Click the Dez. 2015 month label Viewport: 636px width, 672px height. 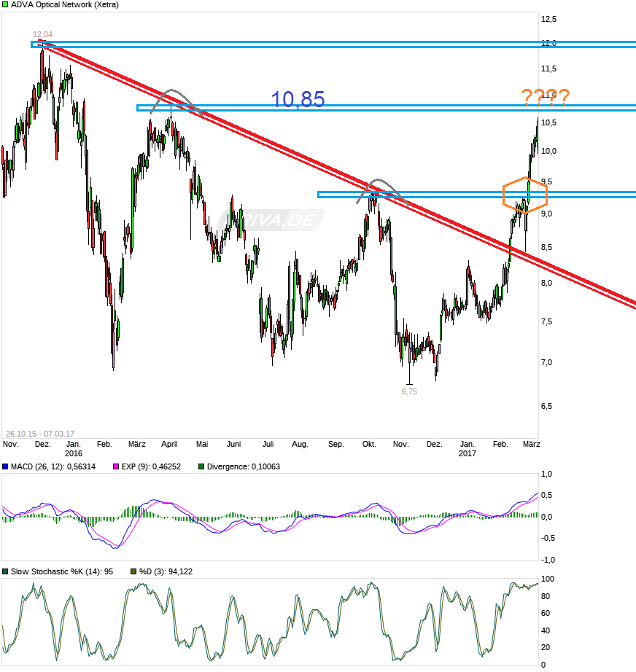[x=42, y=444]
